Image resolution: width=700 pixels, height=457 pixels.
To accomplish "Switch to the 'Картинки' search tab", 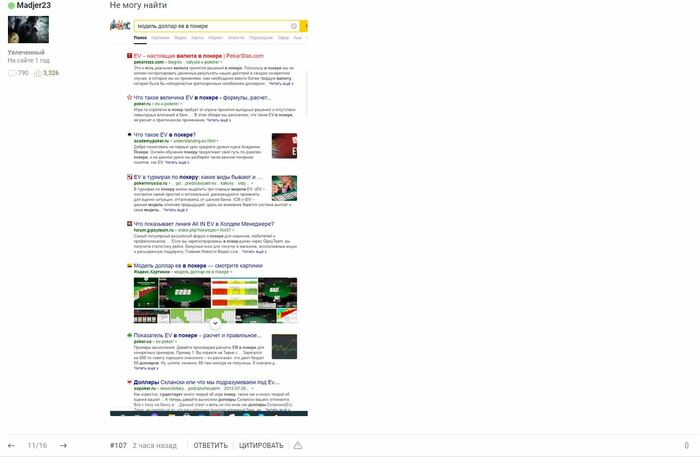I will (160, 38).
